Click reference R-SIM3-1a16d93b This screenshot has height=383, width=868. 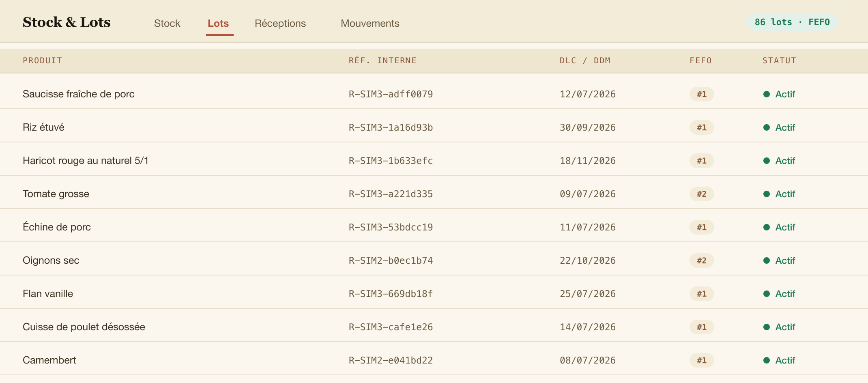[391, 127]
